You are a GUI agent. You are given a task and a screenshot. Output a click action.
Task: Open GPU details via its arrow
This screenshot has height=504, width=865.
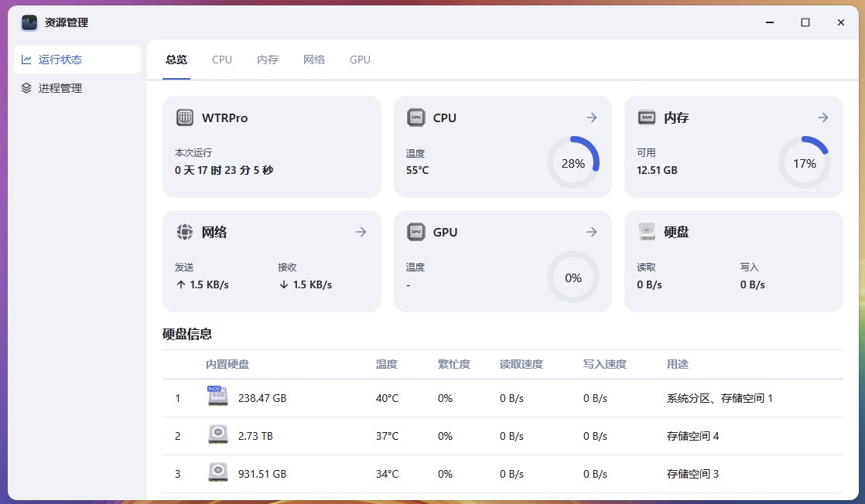[x=591, y=232]
